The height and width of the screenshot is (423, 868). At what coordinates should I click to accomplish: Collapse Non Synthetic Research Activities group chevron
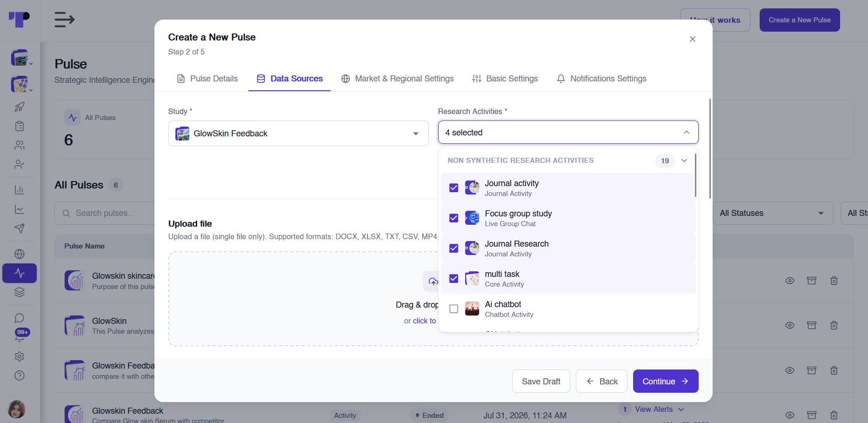point(684,161)
